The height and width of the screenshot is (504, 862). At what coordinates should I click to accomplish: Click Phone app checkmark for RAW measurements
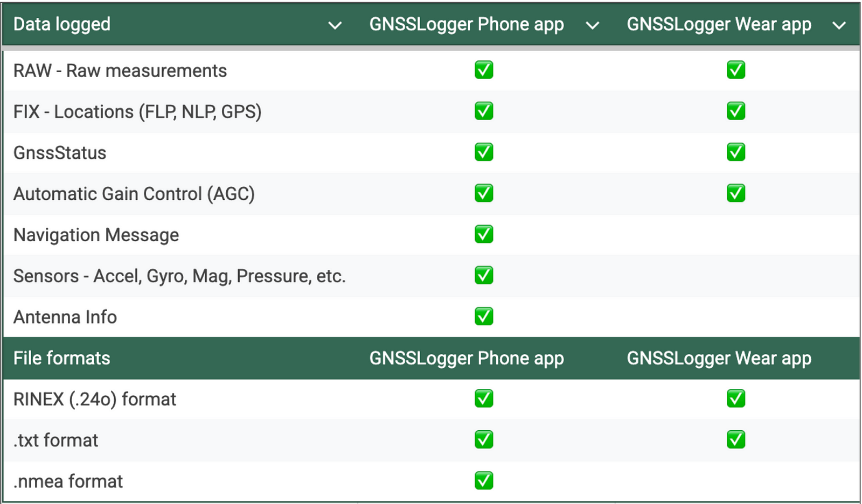[x=484, y=70]
